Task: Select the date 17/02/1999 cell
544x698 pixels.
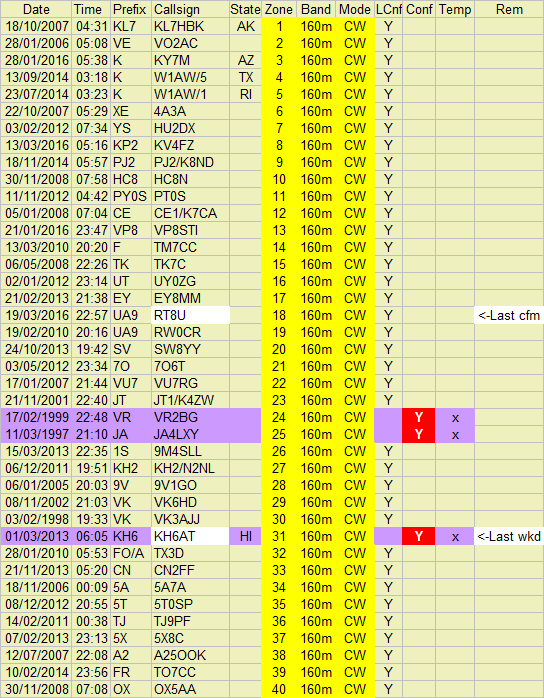Action: tap(37, 417)
